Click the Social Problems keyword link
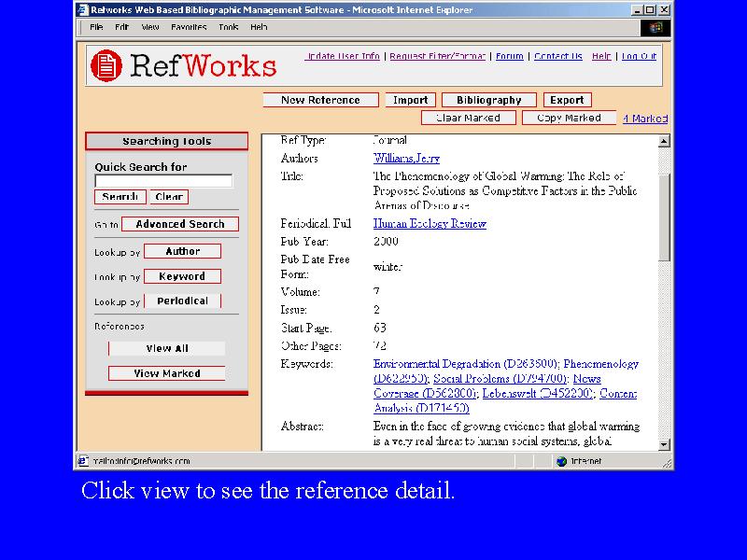The width and height of the screenshot is (747, 560). (500, 379)
